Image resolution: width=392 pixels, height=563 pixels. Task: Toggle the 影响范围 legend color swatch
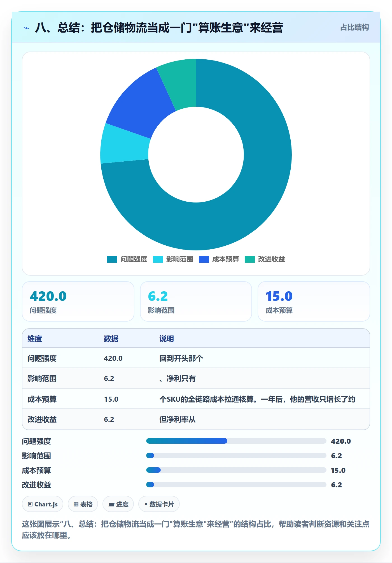click(x=158, y=259)
